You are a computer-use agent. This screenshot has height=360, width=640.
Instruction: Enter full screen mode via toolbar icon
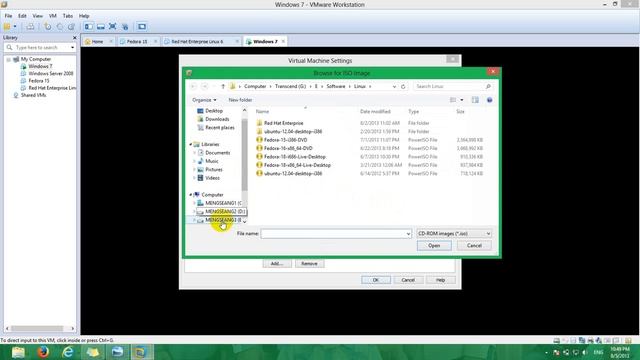[x=113, y=27]
